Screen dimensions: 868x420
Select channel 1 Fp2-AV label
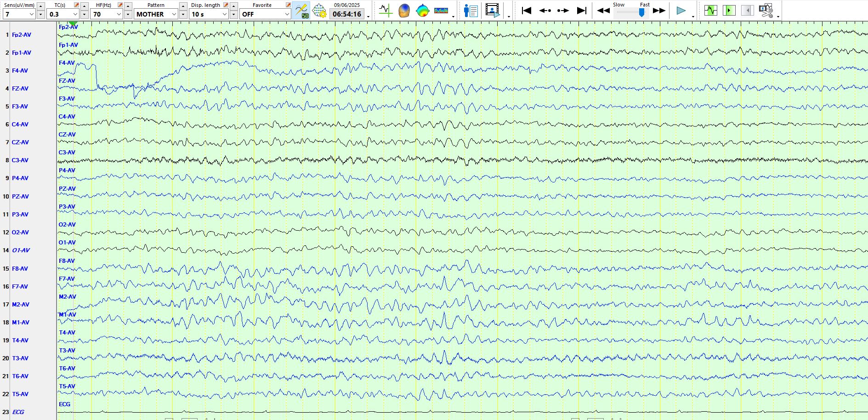coord(22,35)
